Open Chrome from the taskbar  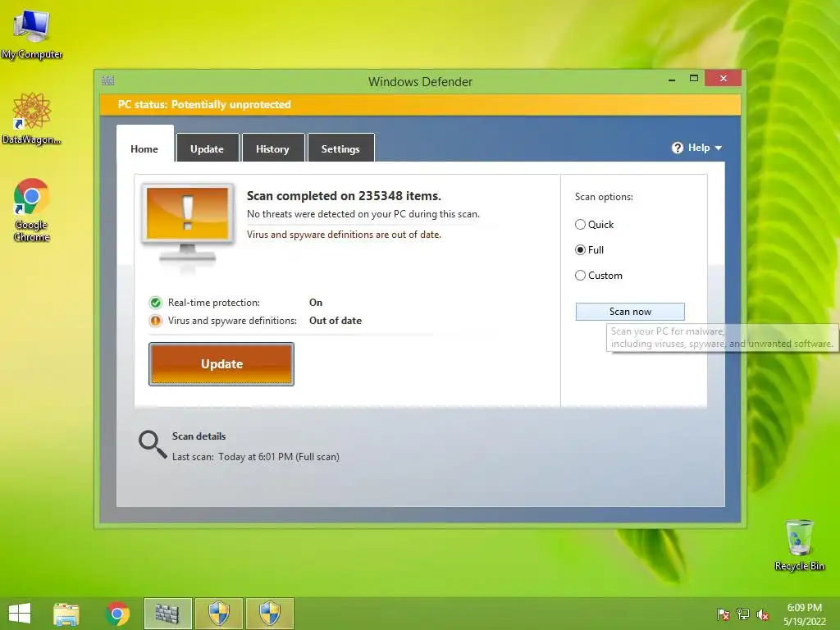pos(117,614)
